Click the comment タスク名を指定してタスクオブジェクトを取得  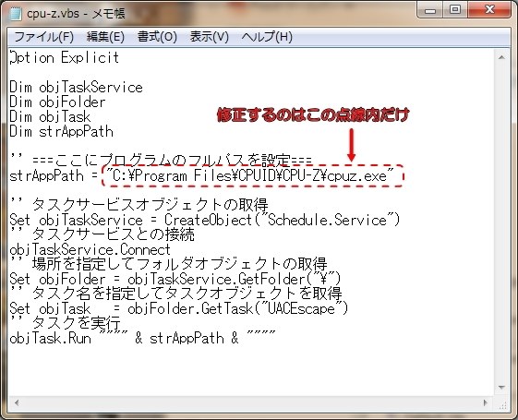(175, 294)
